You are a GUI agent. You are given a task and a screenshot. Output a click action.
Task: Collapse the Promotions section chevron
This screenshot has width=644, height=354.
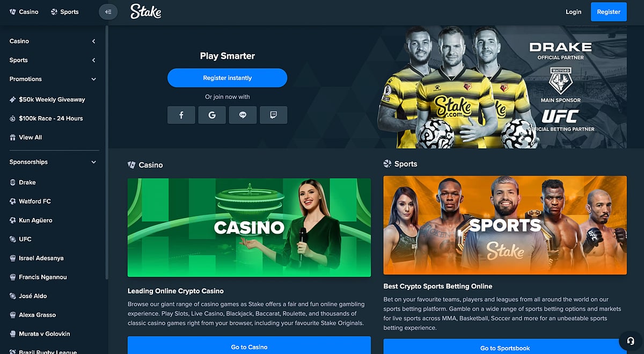(94, 79)
